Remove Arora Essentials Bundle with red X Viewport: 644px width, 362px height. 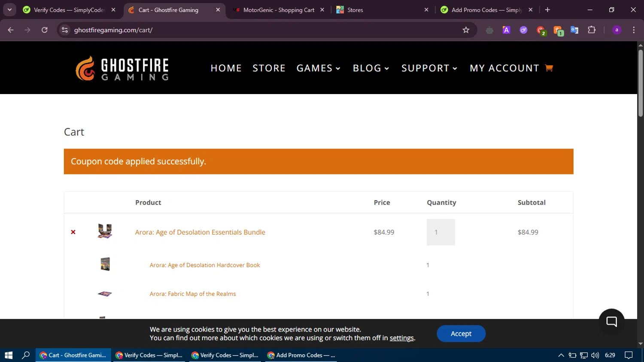pos(73,232)
